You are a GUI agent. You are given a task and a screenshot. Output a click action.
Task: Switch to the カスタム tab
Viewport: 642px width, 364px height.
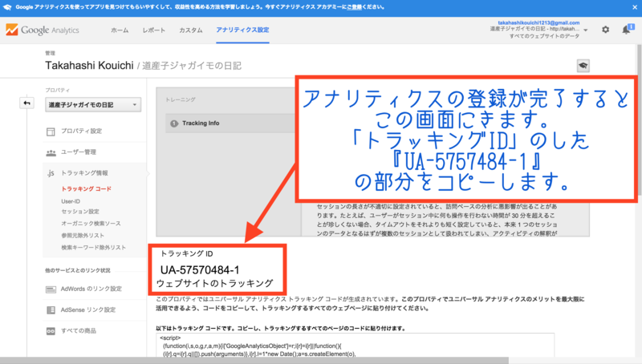[191, 30]
